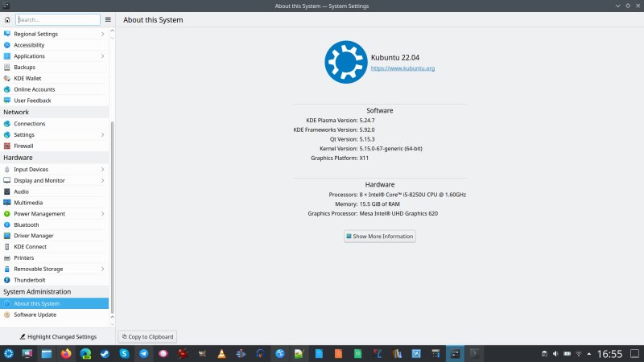Open the Driver Manager page

coord(54,236)
